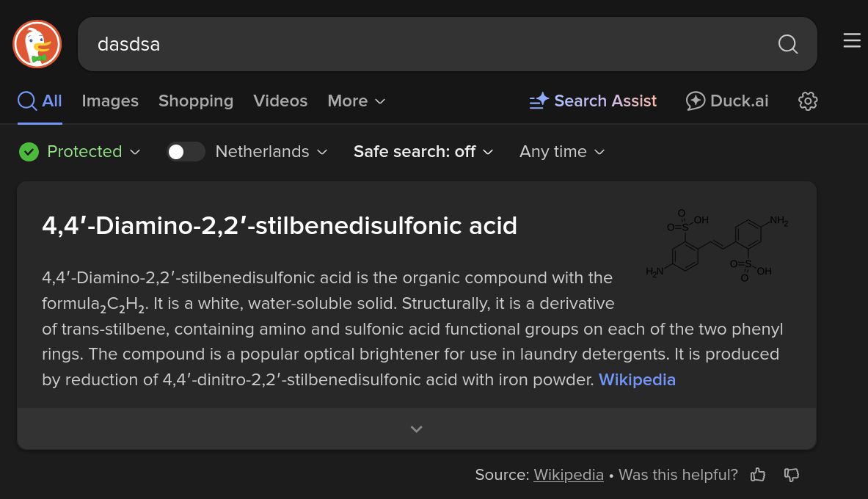
Task: Open the settings gear icon
Action: coord(807,101)
